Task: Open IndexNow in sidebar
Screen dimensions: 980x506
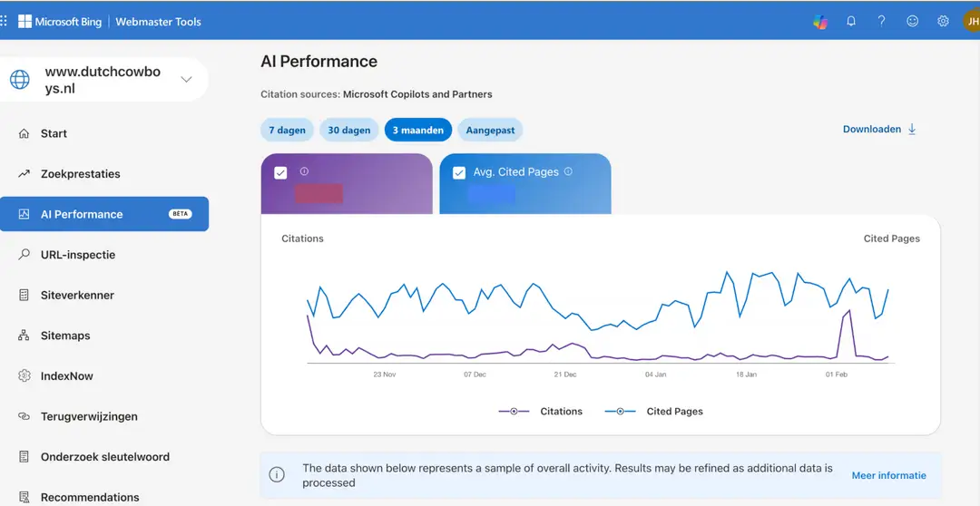Action: (x=104, y=376)
